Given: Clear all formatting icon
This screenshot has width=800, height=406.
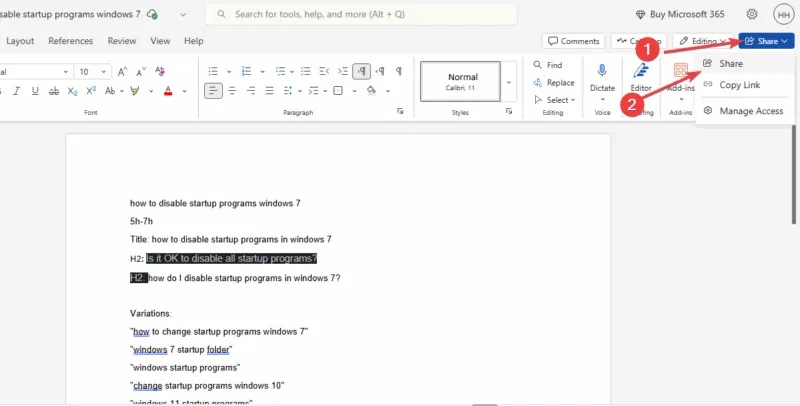Looking at the screenshot, I should 160,71.
